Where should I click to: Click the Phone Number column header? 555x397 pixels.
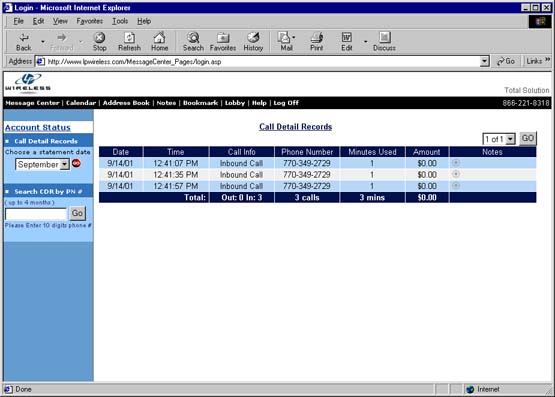pos(307,152)
